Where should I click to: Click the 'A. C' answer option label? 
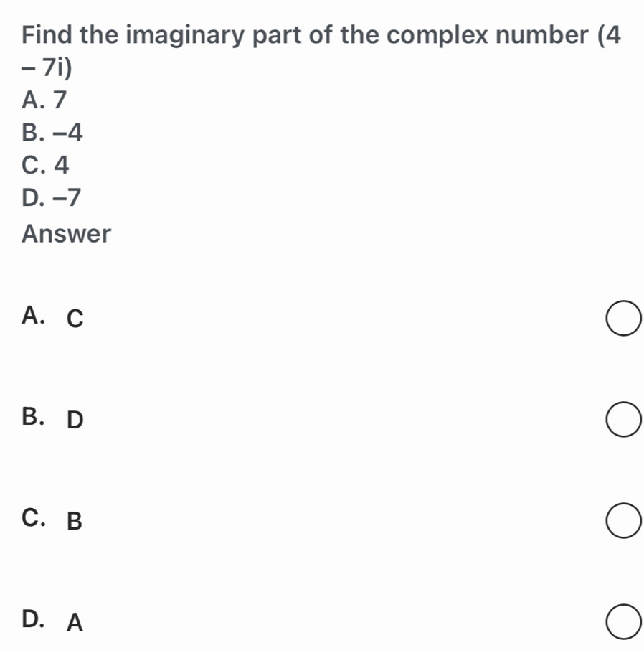click(53, 317)
